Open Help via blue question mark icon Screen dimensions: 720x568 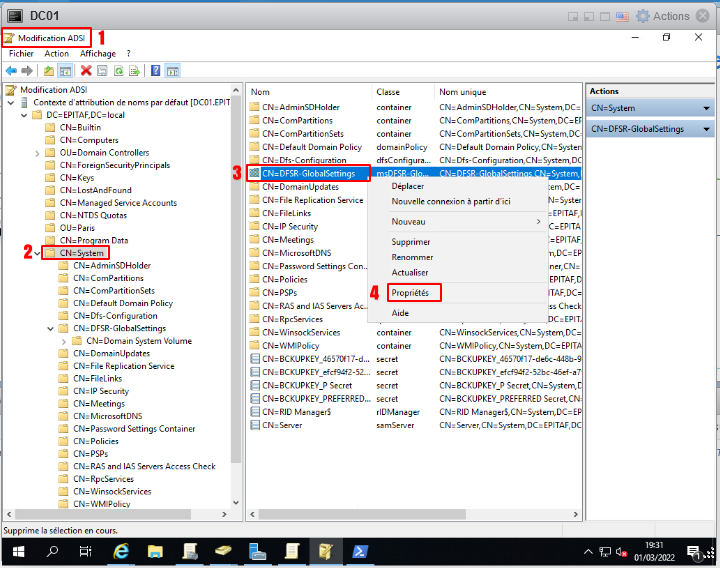155,71
